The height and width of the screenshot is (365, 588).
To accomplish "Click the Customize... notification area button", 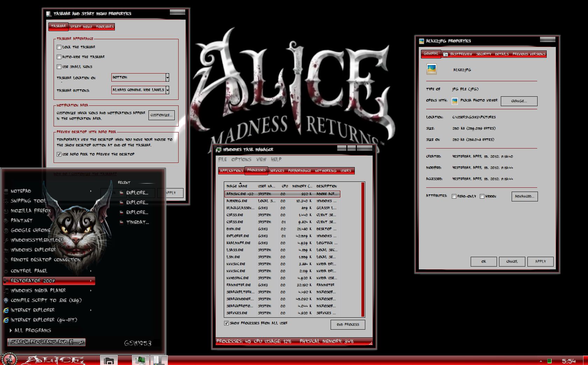I will click(161, 115).
